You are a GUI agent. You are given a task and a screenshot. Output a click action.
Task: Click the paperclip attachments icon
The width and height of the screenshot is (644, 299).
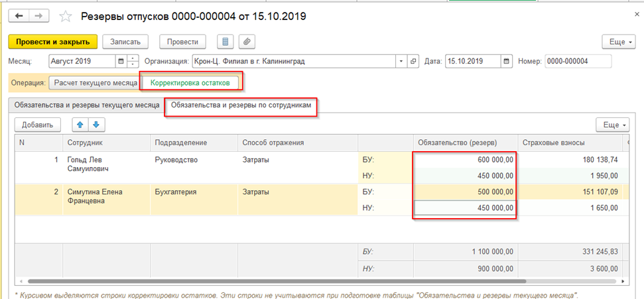246,41
